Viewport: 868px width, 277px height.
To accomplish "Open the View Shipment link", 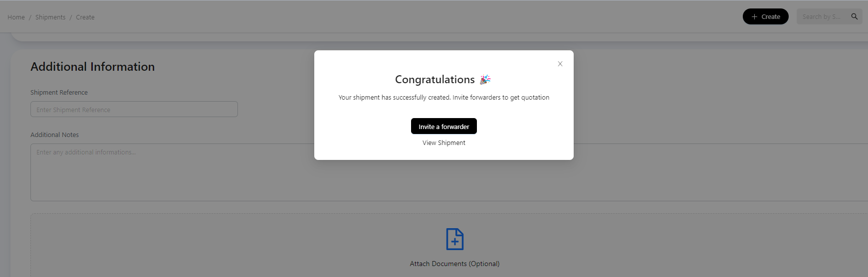I will coord(443,143).
